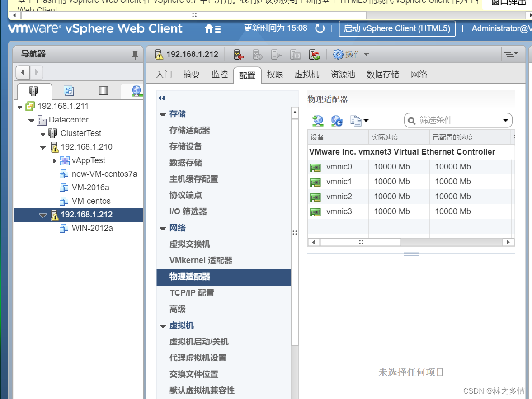This screenshot has width=532, height=399.
Task: Select the vmnic1 adapter row
Action: coord(410,182)
